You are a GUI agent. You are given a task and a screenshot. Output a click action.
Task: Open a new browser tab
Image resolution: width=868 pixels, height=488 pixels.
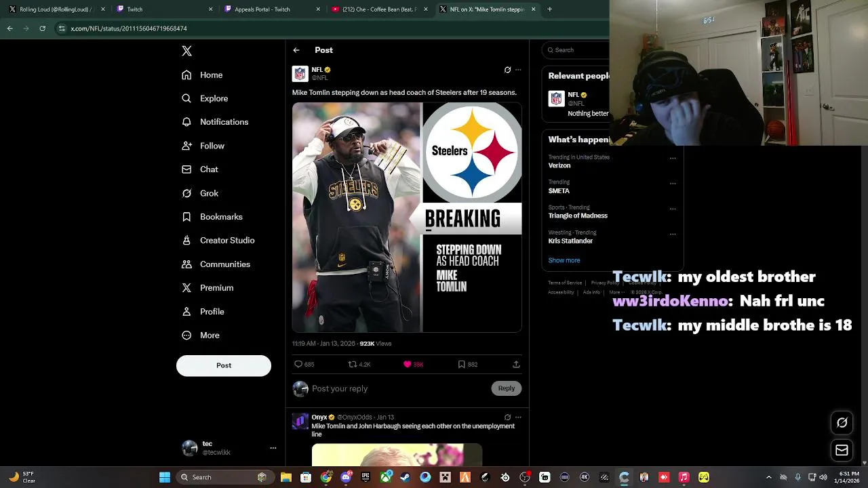pyautogui.click(x=549, y=9)
